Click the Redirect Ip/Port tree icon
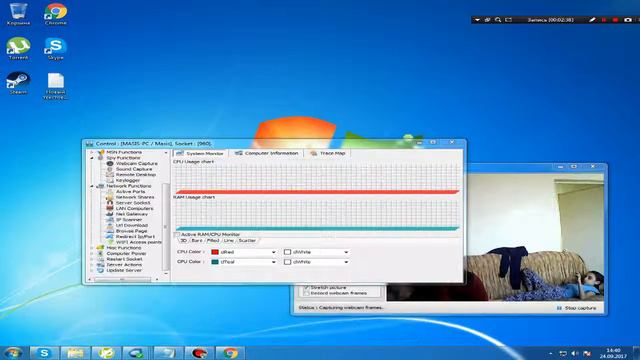This screenshot has width=640, height=360. (x=110, y=236)
